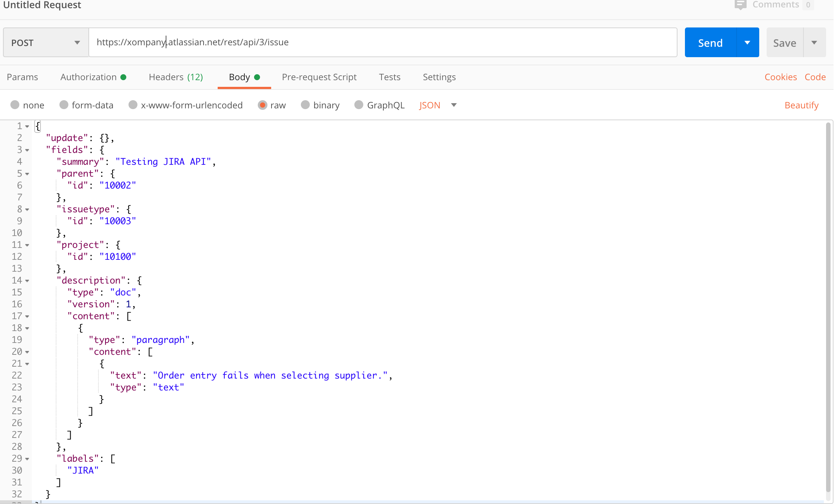Select the form-data body option

(x=87, y=105)
